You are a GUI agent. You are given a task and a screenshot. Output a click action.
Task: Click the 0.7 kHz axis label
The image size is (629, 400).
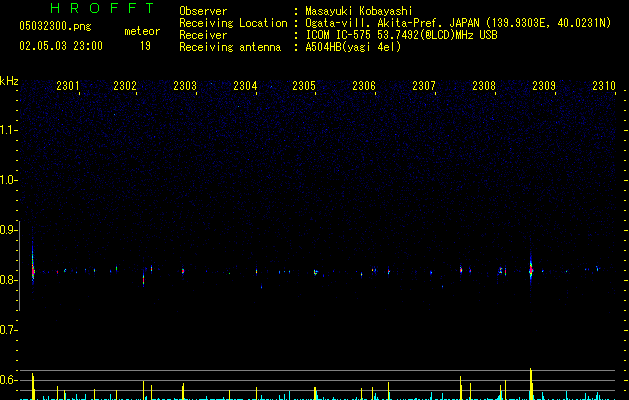[8, 330]
